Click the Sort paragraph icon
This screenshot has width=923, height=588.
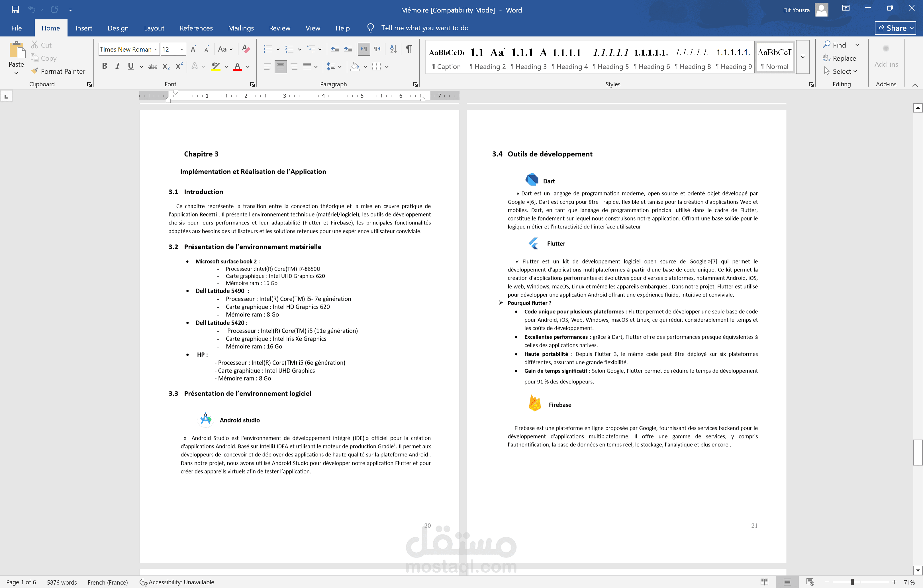coord(393,49)
